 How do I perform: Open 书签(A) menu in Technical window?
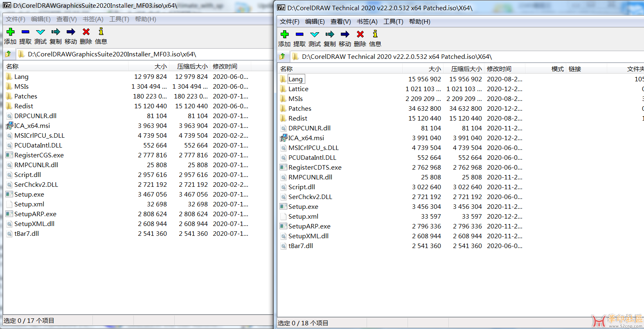point(367,22)
